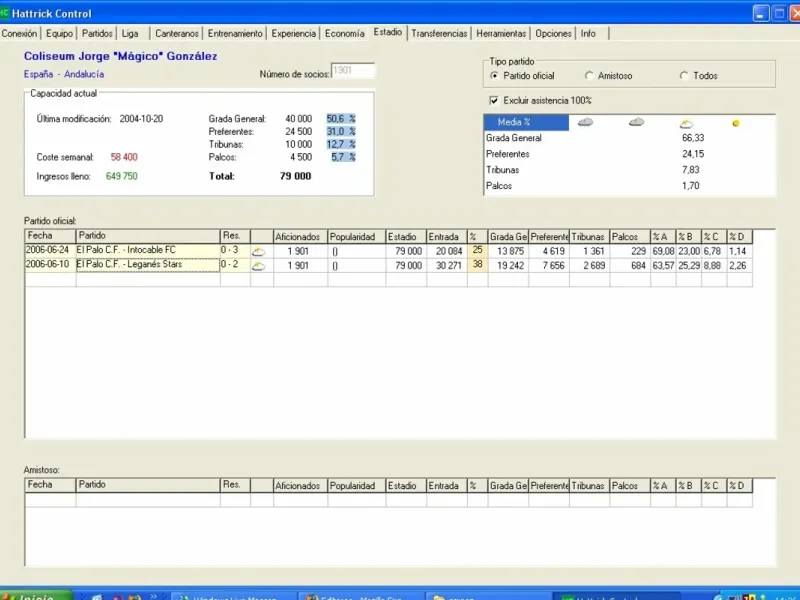This screenshot has width=800, height=600.
Task: Uncheck the Excluir asistencia 100% checkbox
Action: point(494,101)
